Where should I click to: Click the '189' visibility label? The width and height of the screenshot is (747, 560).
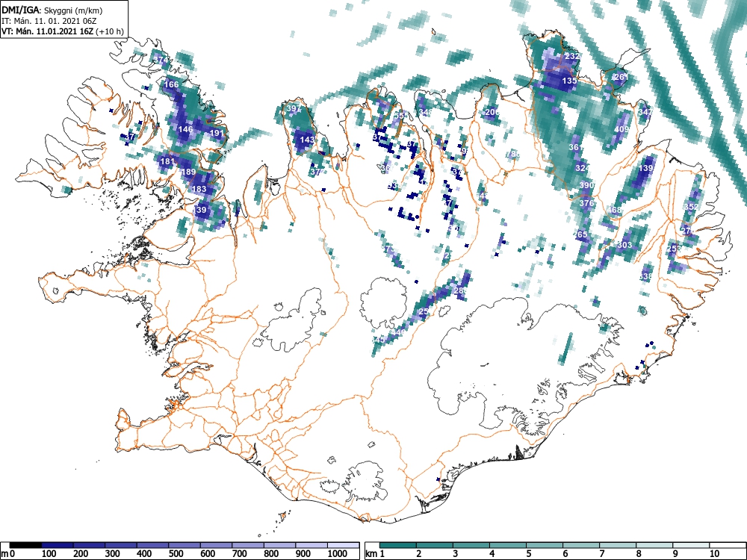(x=189, y=172)
